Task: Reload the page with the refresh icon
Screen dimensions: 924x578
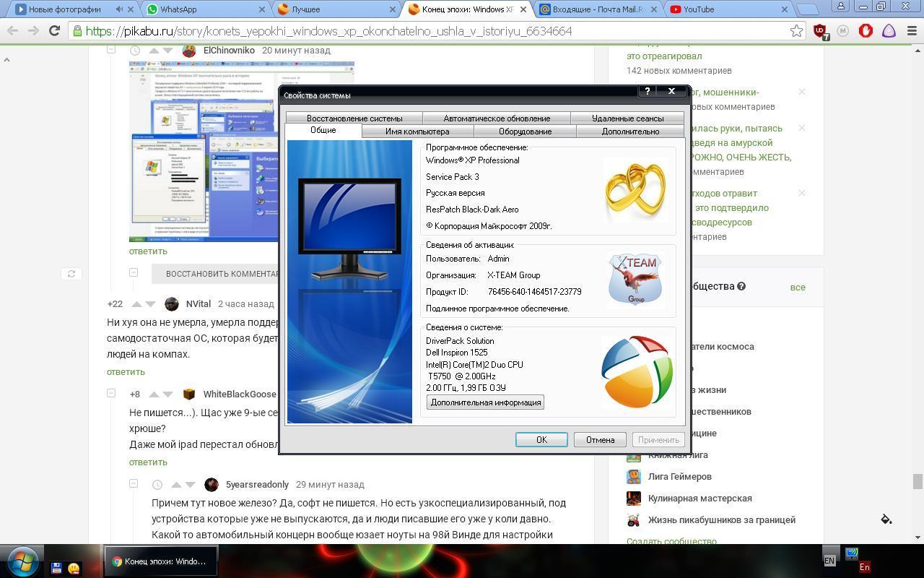Action: pos(54,31)
